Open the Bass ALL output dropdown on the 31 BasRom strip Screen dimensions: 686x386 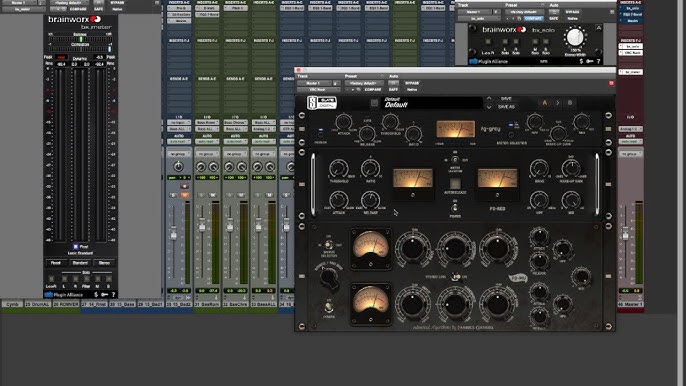click(207, 129)
